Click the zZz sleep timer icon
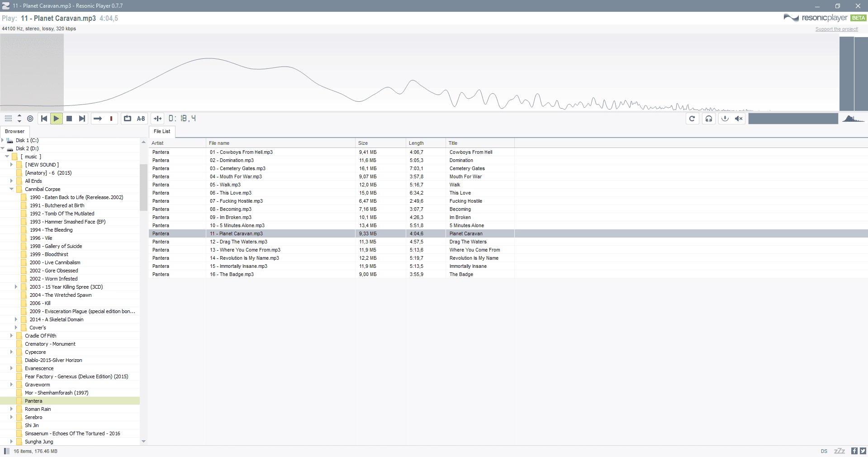Screen dimensions: 868x457 [840, 451]
